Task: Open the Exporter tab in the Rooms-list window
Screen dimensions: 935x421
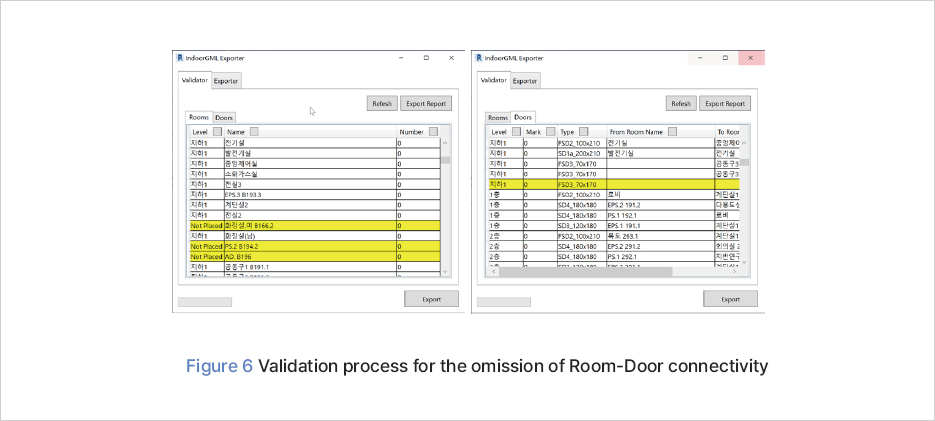Action: 226,81
